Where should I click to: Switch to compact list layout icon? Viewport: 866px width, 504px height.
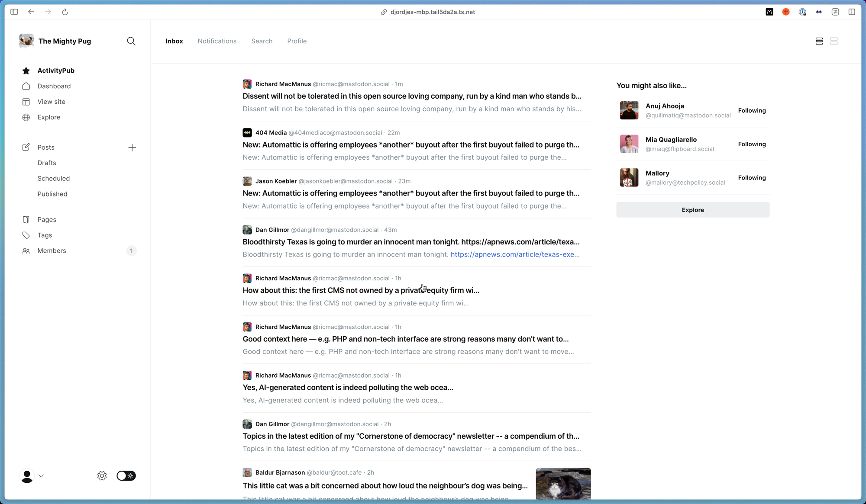(x=819, y=41)
